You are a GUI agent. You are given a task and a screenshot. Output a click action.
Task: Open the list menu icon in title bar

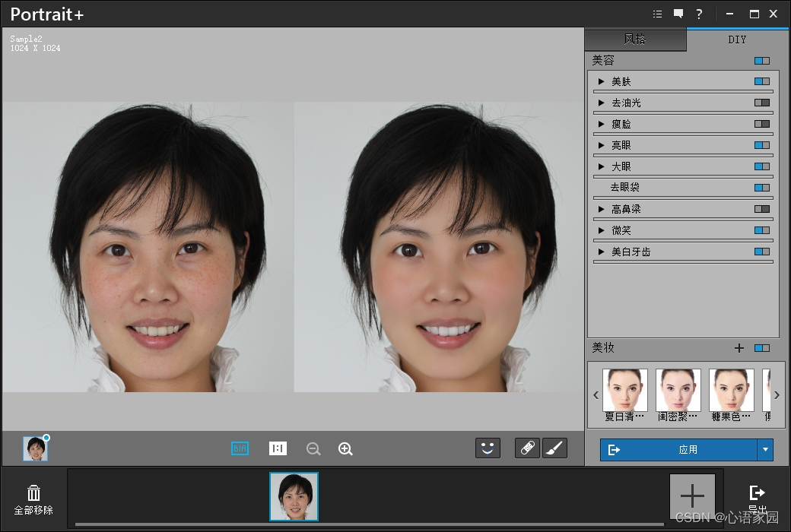[657, 14]
